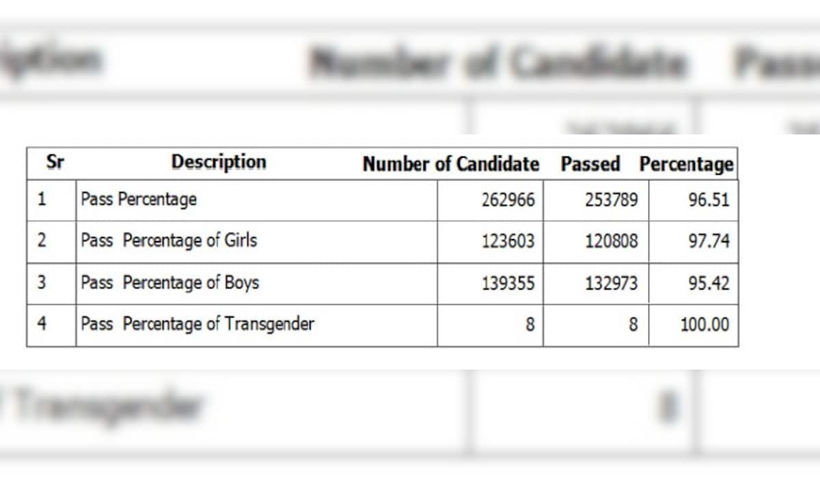Select Pass Percentage of Boys label
The height and width of the screenshot is (504, 820).
pyautogui.click(x=169, y=283)
